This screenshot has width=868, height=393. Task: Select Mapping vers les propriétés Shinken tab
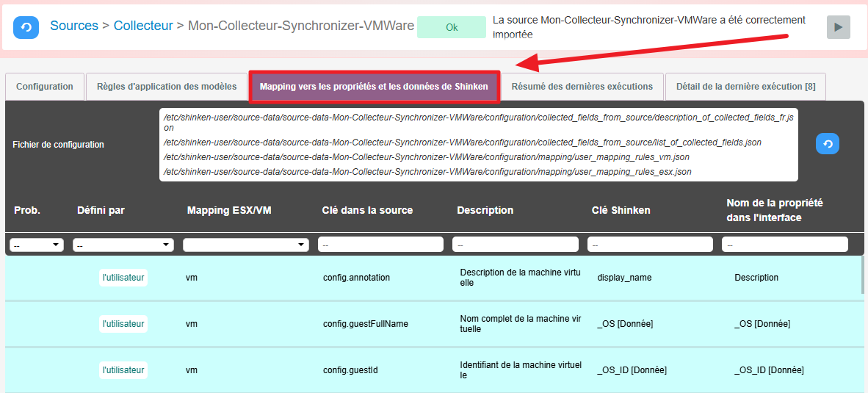tap(375, 87)
